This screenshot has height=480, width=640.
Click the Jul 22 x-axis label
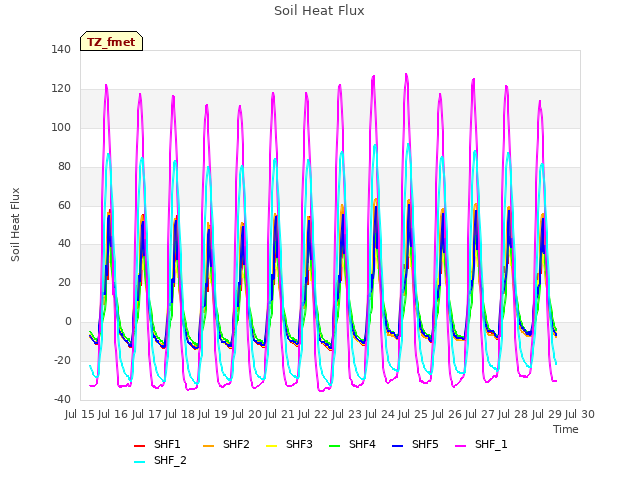click(x=313, y=414)
